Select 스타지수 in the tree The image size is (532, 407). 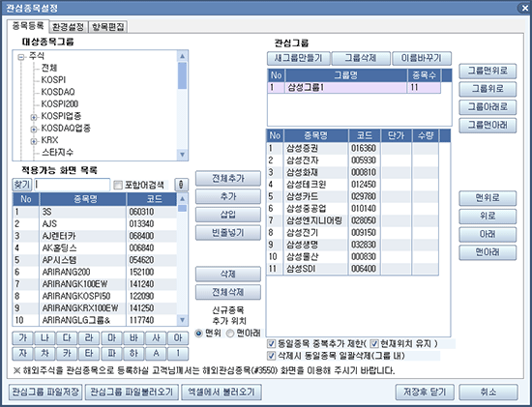pos(57,153)
